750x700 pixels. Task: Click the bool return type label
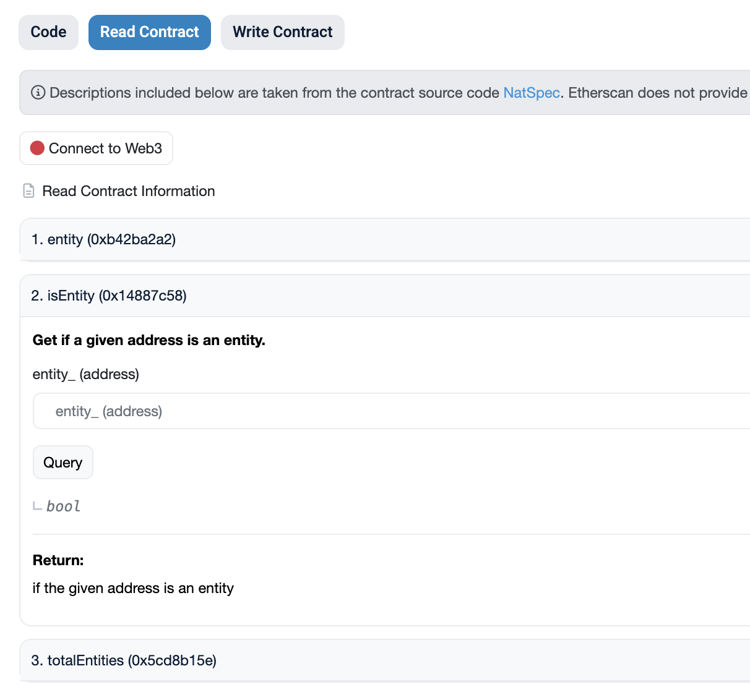tap(63, 506)
